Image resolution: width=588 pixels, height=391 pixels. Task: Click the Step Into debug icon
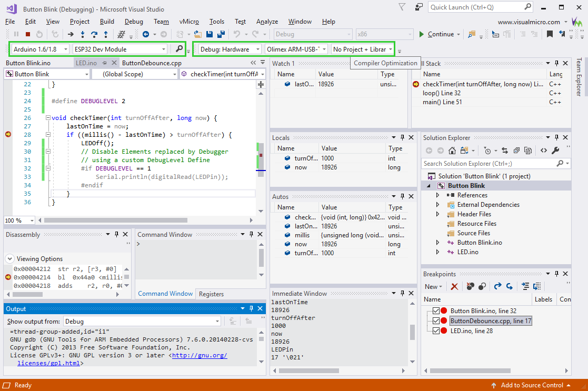tap(83, 34)
